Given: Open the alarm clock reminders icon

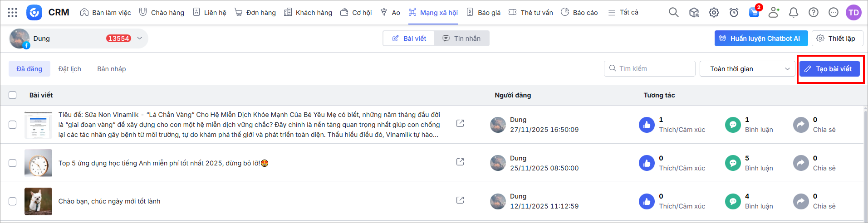Looking at the screenshot, I should 734,13.
